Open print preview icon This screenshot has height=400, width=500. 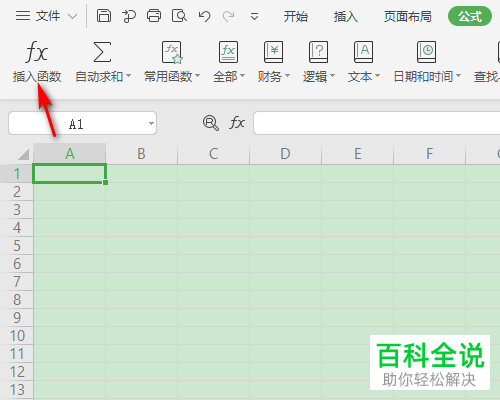[x=179, y=16]
